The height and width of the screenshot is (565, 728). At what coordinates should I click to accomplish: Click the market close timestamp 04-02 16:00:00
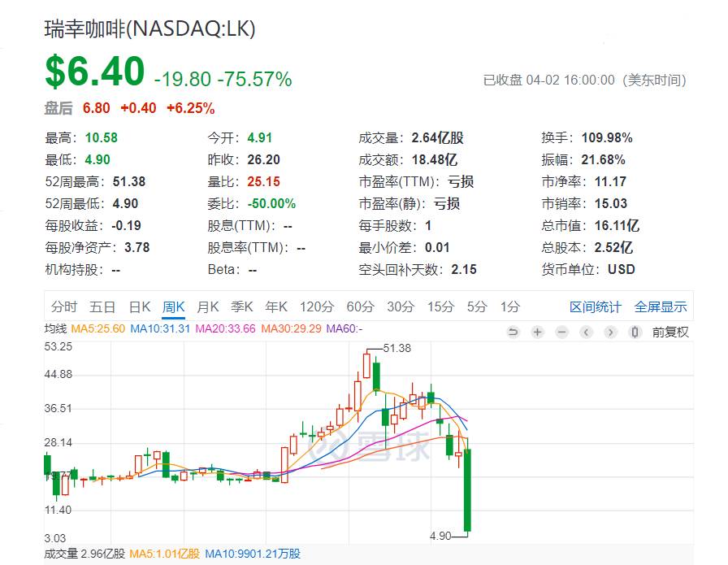(570, 80)
